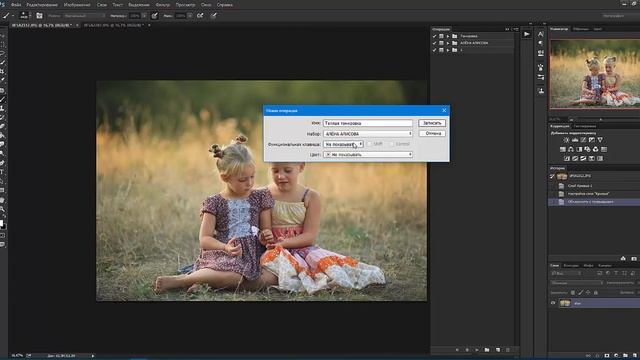This screenshot has width=640, height=360.
Task: Create new action set folder
Action: coord(487,350)
